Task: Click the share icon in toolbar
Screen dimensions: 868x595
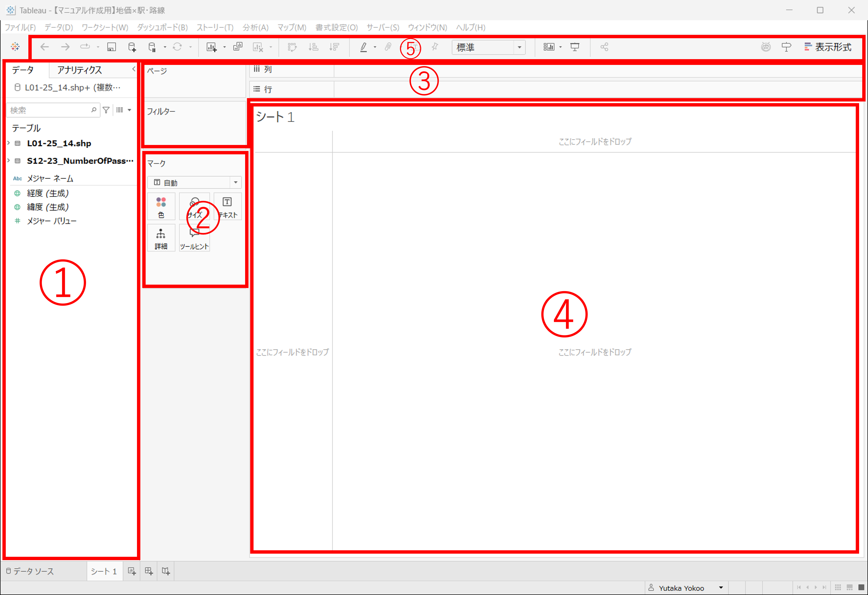Action: click(x=604, y=47)
